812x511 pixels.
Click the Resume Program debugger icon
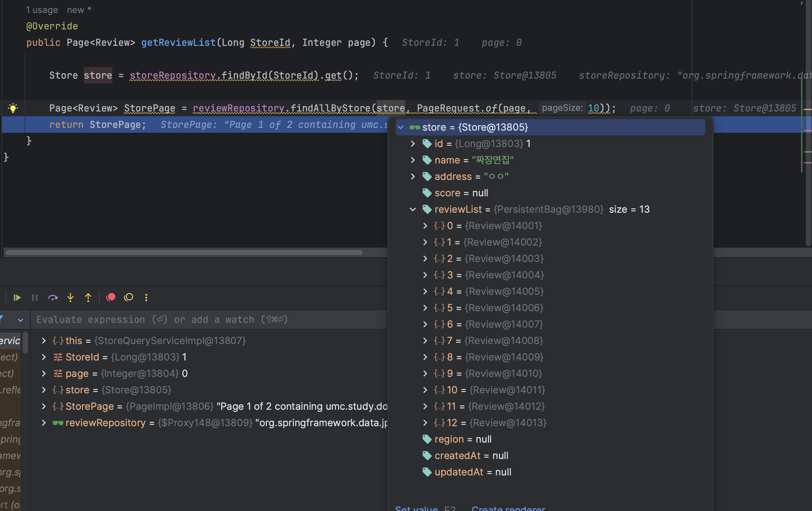[17, 298]
